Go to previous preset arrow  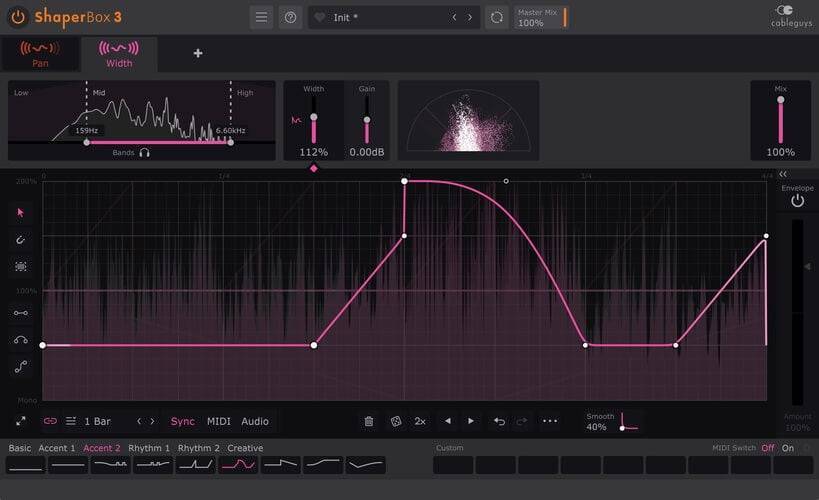[454, 17]
